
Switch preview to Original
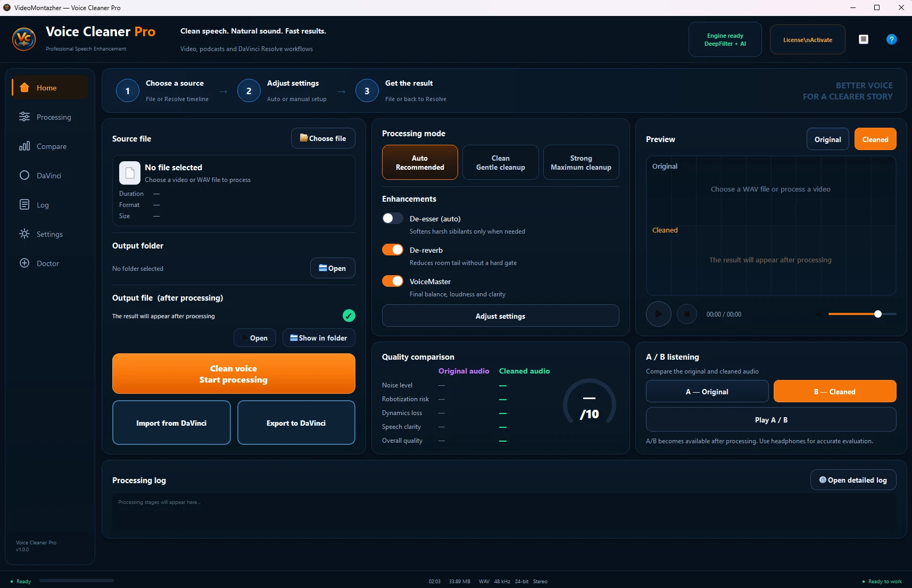coord(828,139)
